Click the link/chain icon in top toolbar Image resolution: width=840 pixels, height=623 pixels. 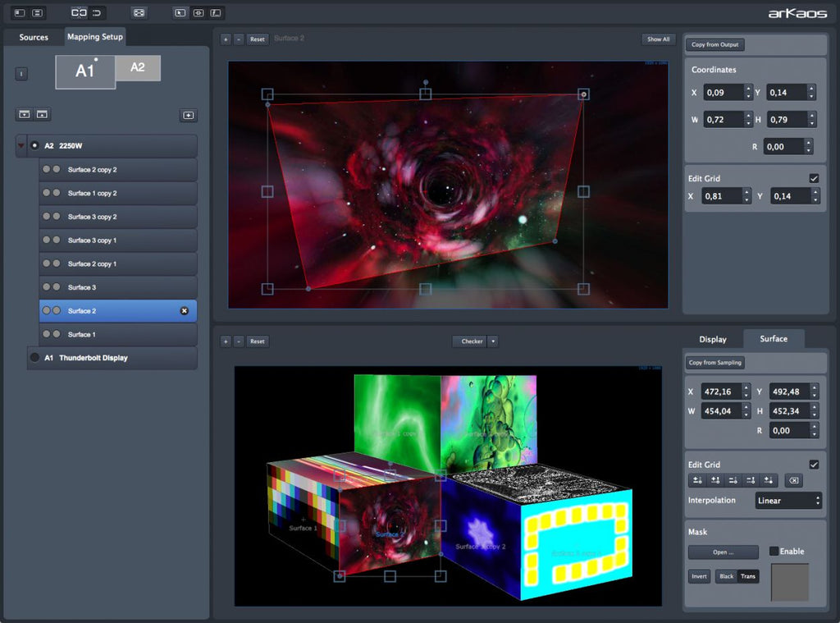79,13
